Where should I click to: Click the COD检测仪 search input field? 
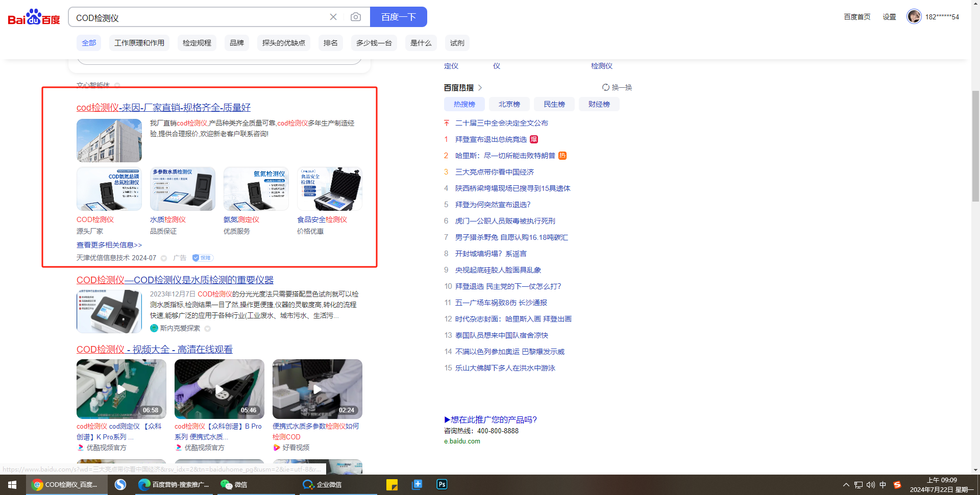tap(199, 17)
